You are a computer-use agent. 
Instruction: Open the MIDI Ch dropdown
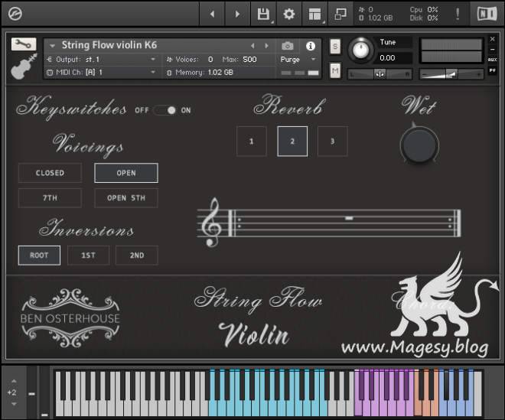click(x=101, y=73)
